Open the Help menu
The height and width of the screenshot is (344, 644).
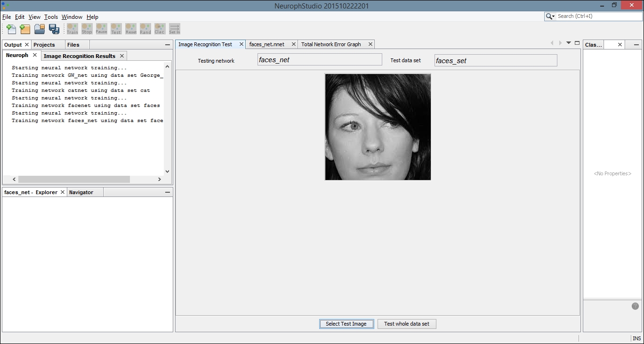tap(92, 17)
